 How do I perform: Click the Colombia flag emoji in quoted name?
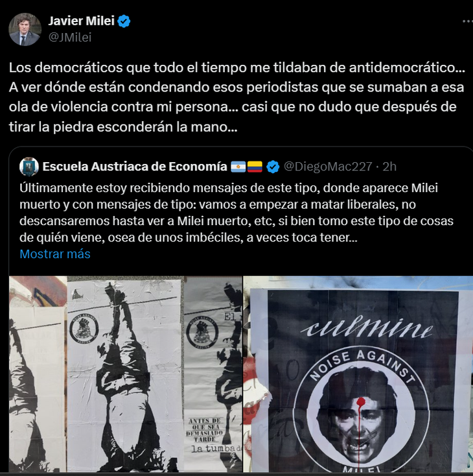(x=255, y=167)
